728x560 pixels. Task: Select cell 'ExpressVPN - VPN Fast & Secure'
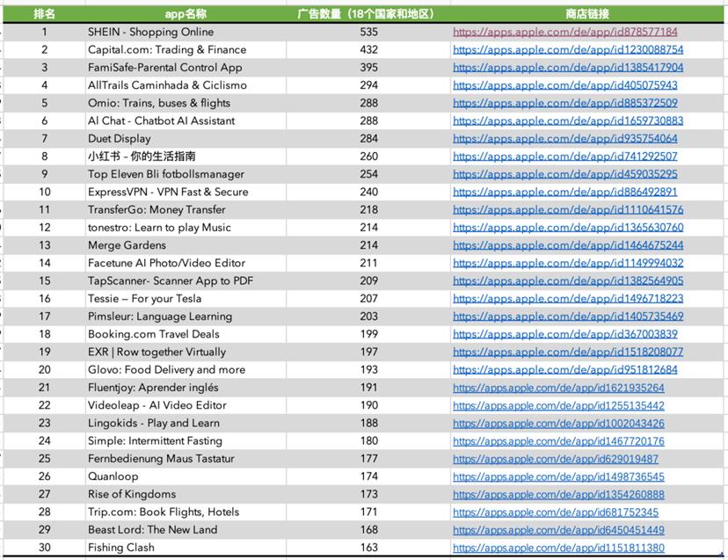186,192
